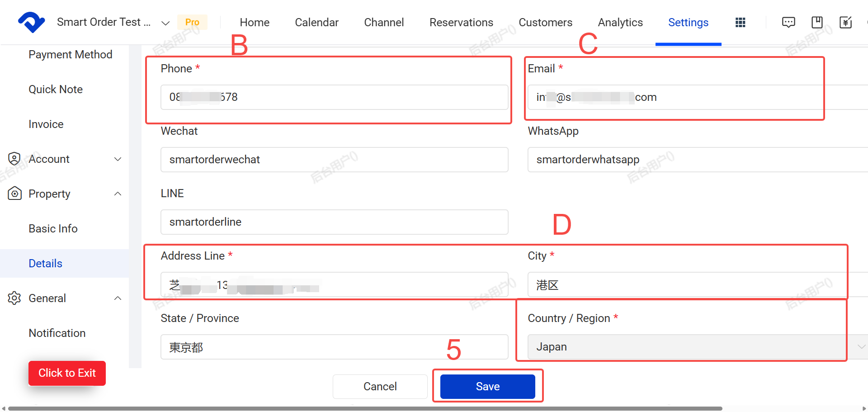Open Notification under General
868x412 pixels.
[x=57, y=333]
